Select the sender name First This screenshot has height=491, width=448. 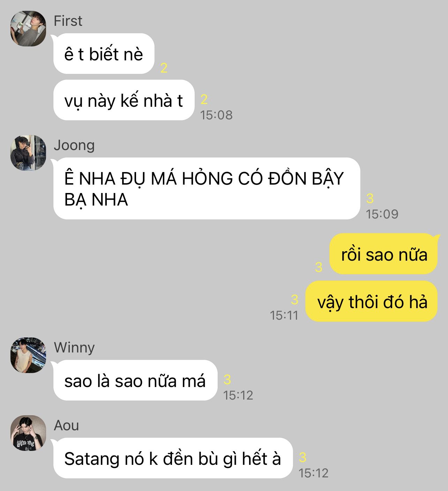68,21
